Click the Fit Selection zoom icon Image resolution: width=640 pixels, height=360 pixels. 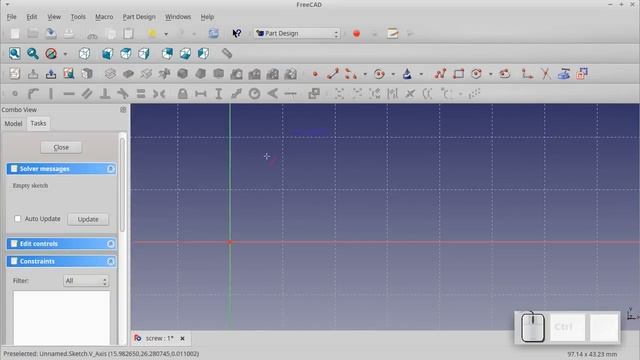pyautogui.click(x=33, y=53)
